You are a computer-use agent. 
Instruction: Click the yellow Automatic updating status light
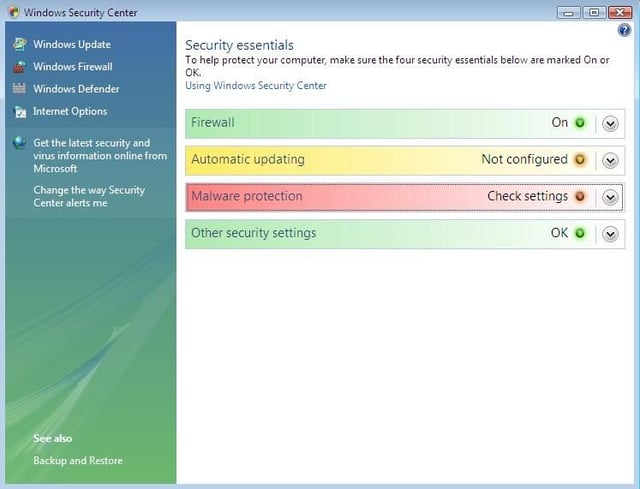pos(580,159)
